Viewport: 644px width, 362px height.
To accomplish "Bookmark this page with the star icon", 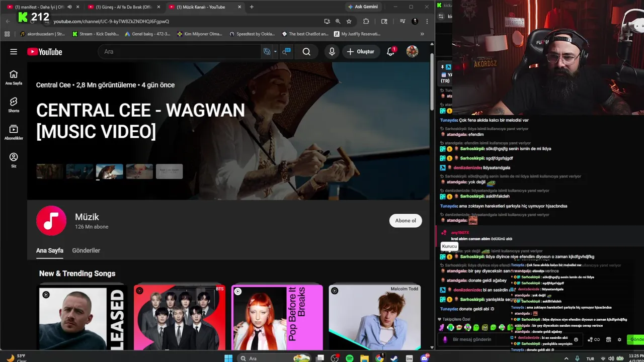I will click(349, 21).
